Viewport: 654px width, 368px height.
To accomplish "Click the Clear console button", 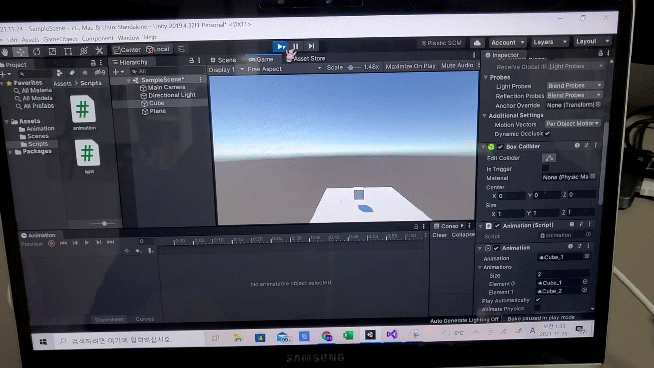I will [x=439, y=235].
